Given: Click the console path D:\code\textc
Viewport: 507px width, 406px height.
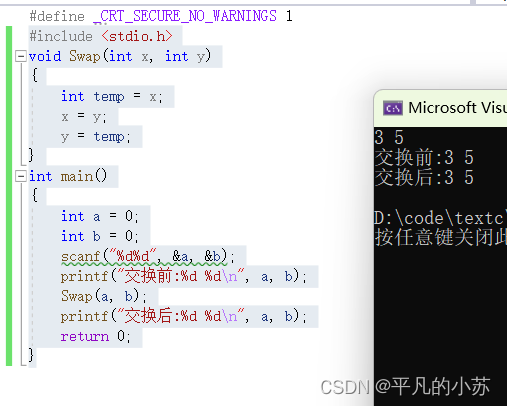Looking at the screenshot, I should pos(440,218).
